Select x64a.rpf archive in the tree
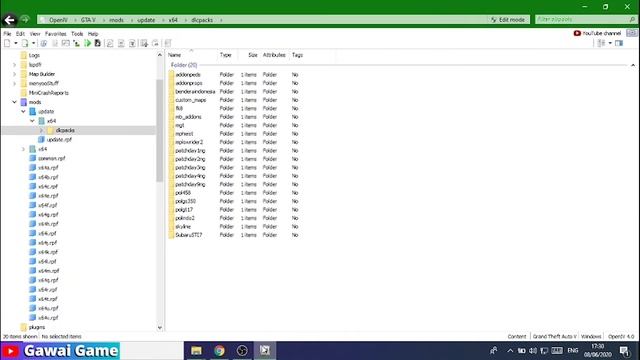This screenshot has width=640, height=360. 48,168
